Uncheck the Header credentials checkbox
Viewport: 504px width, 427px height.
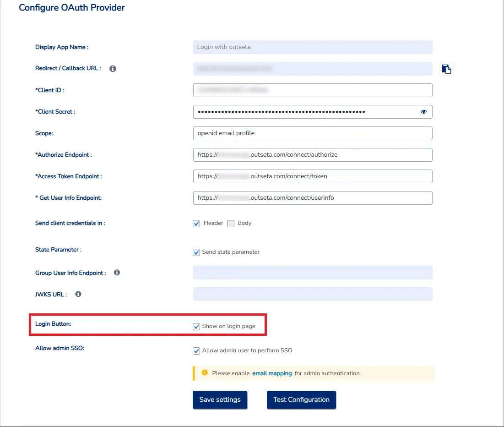click(196, 223)
